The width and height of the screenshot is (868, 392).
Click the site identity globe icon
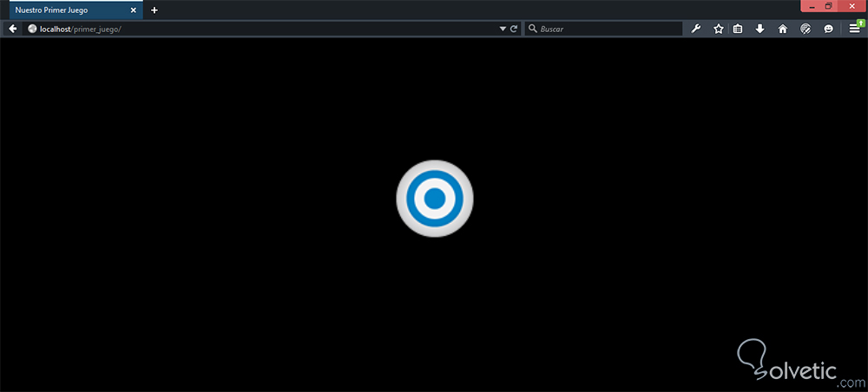pyautogui.click(x=32, y=29)
